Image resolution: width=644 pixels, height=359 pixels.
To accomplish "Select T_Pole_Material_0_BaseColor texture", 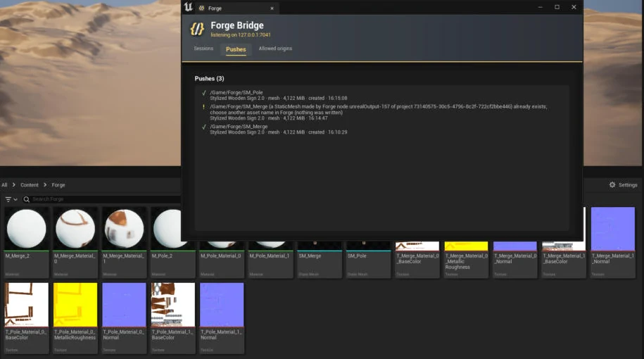I will tap(27, 318).
